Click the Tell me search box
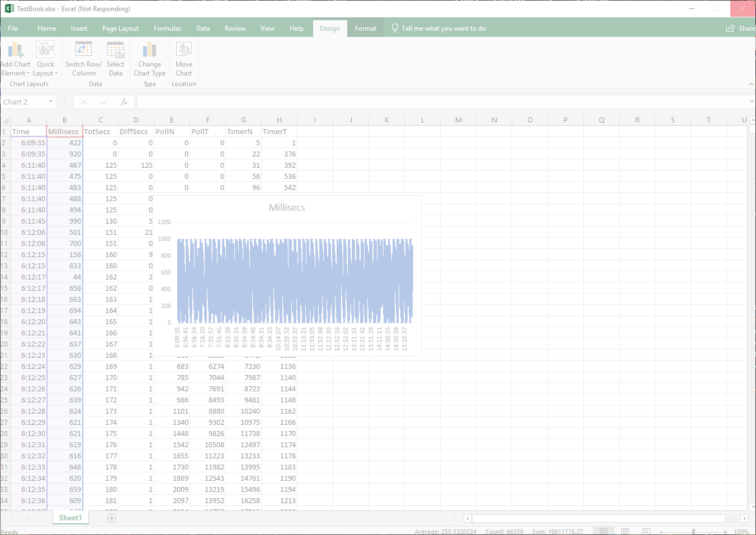The image size is (756, 535). [438, 29]
